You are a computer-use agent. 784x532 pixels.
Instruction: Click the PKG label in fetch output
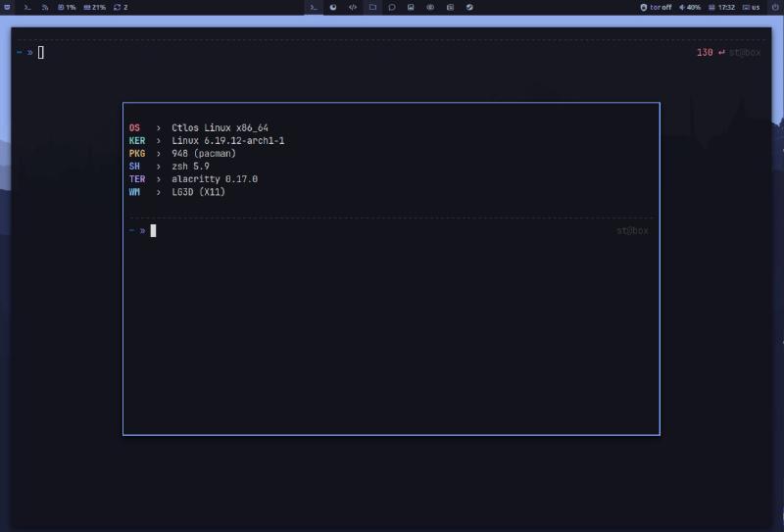pos(137,154)
